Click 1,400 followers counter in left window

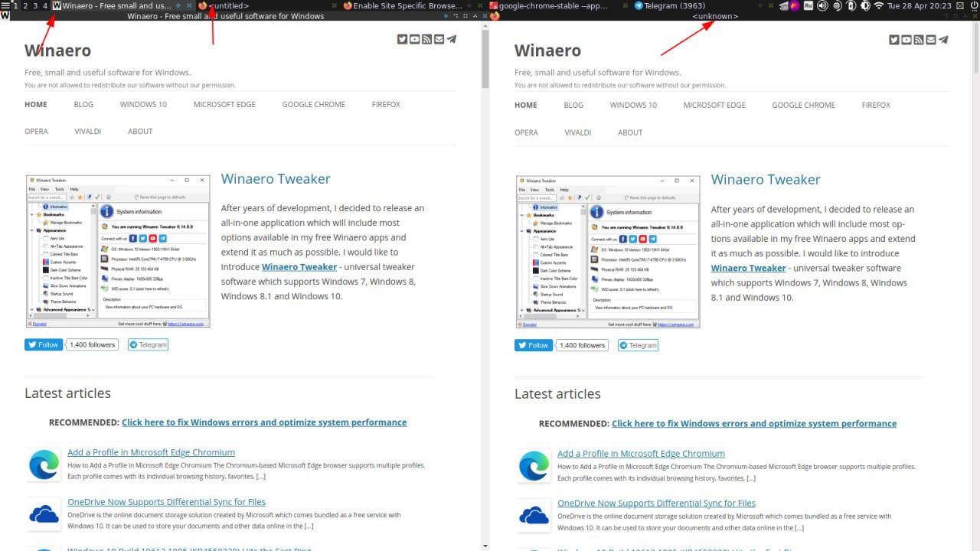[92, 345]
